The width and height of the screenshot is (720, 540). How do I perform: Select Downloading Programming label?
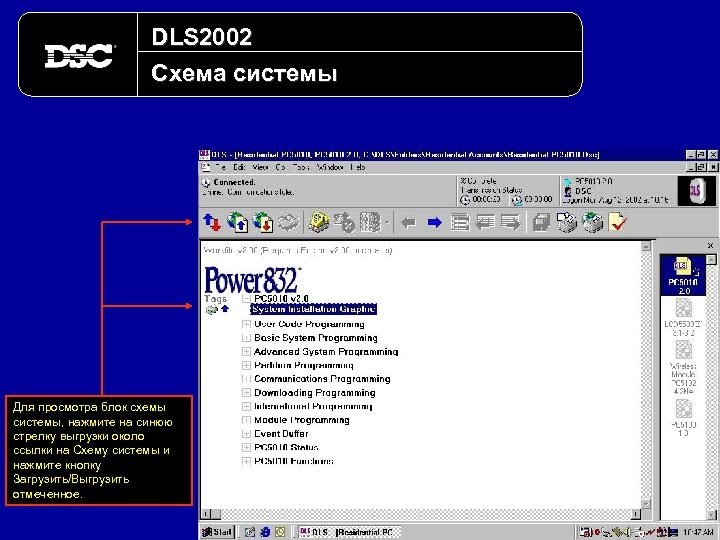point(315,393)
